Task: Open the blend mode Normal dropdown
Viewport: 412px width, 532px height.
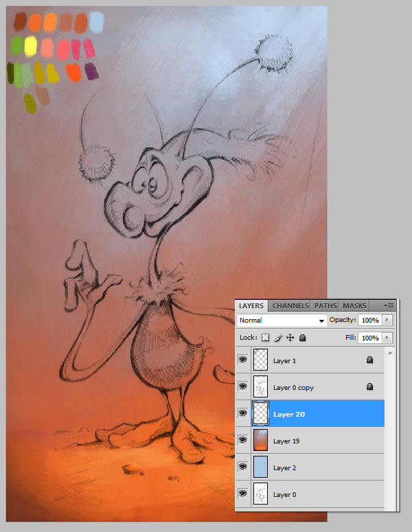Action: click(282, 321)
